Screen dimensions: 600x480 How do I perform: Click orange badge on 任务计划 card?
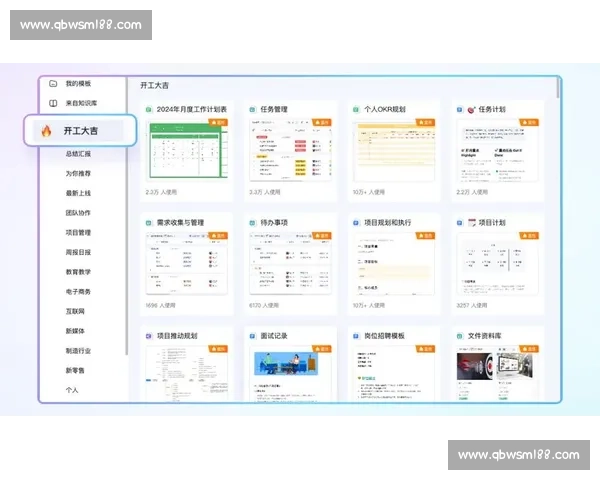point(529,122)
